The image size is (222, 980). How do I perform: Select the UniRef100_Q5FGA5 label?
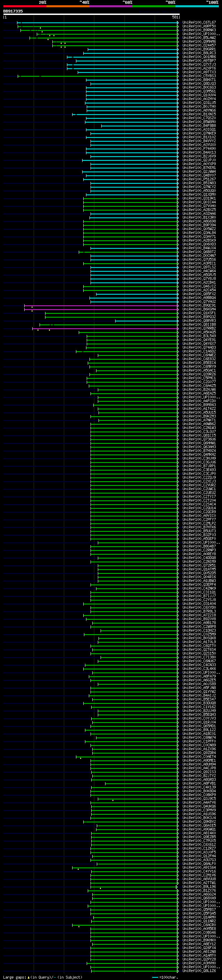[199, 913]
